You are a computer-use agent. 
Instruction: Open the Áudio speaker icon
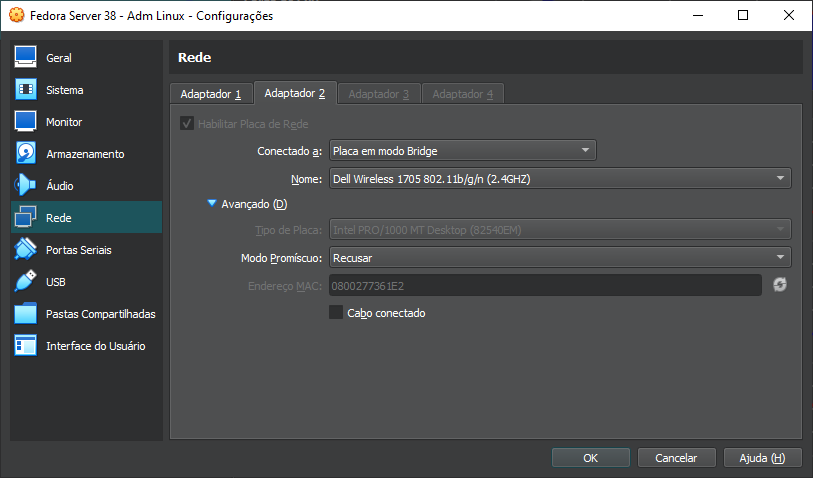click(25, 185)
